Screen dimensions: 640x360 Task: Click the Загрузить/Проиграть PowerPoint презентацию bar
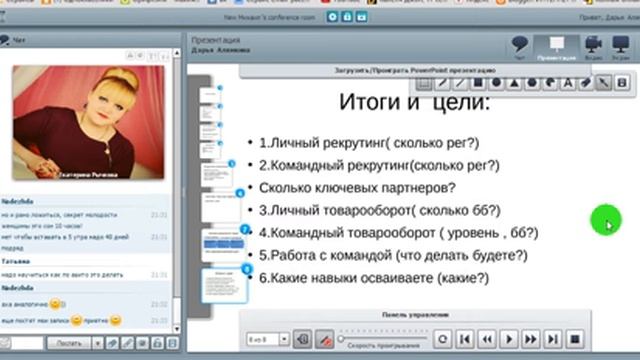tap(415, 70)
